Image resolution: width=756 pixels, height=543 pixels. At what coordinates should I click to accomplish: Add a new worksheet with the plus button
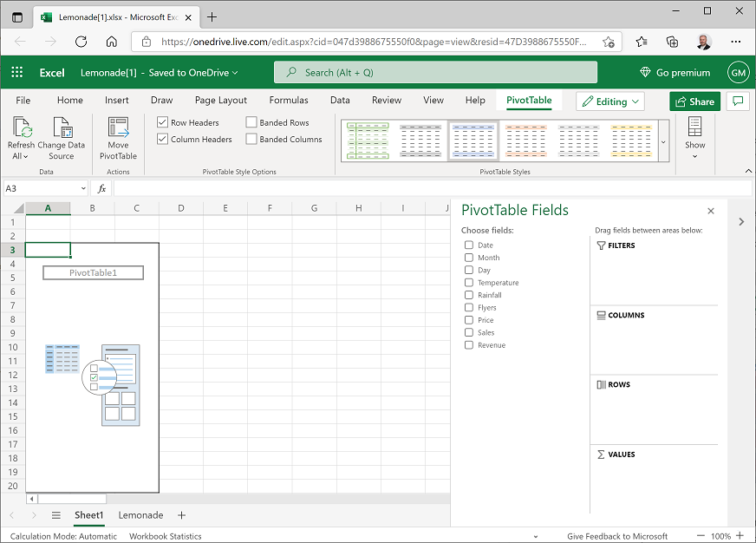(181, 514)
